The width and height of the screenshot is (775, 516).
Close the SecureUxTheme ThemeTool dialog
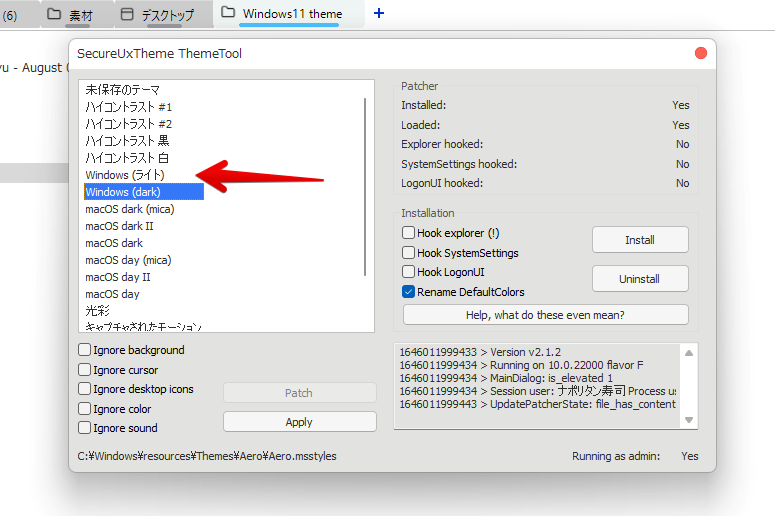pos(700,53)
